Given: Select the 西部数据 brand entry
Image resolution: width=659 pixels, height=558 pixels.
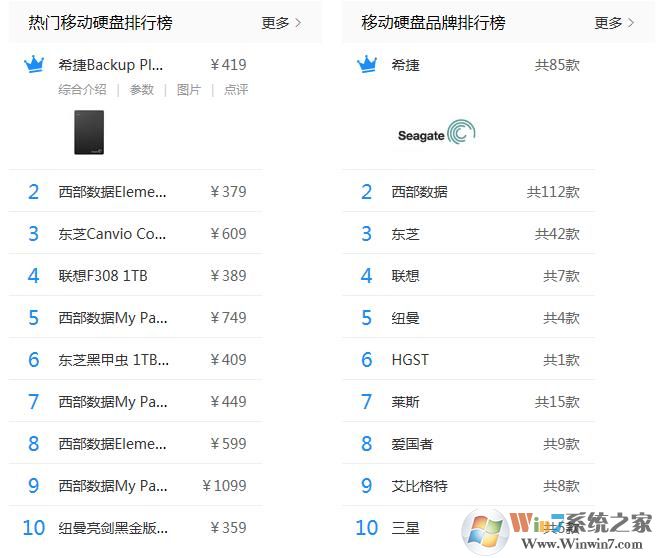Looking at the screenshot, I should 419,192.
